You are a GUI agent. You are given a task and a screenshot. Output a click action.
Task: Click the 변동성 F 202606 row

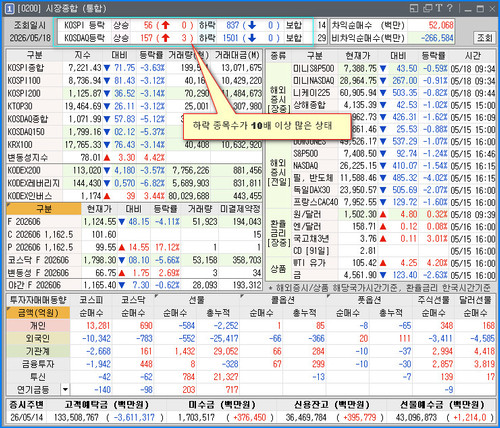click(134, 273)
